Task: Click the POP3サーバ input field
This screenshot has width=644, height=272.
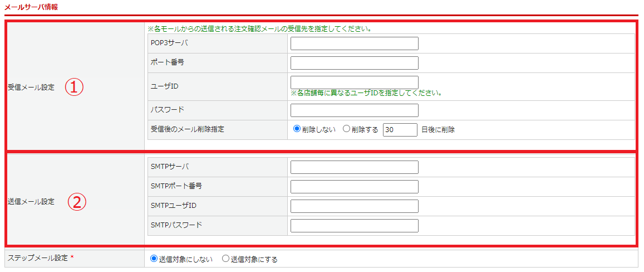Action: pos(354,43)
